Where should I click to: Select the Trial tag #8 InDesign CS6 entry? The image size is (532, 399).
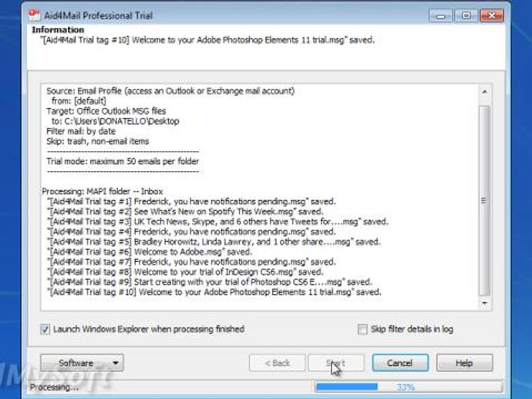coord(185,272)
